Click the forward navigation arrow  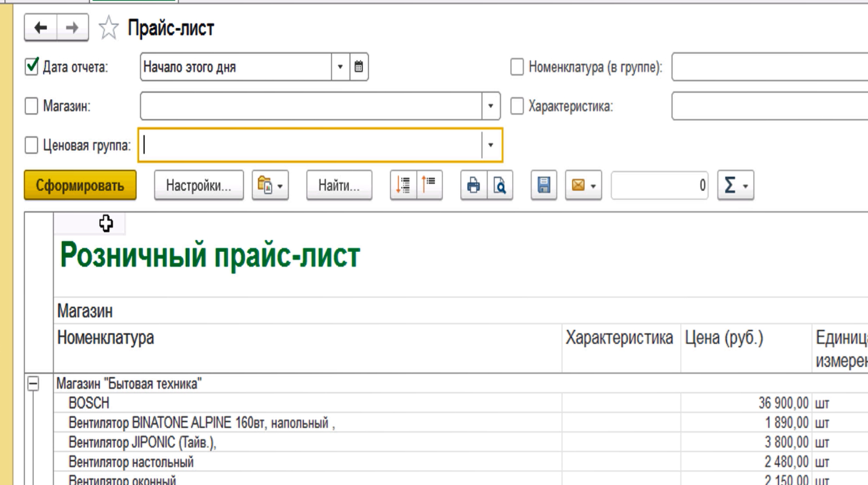(x=72, y=28)
